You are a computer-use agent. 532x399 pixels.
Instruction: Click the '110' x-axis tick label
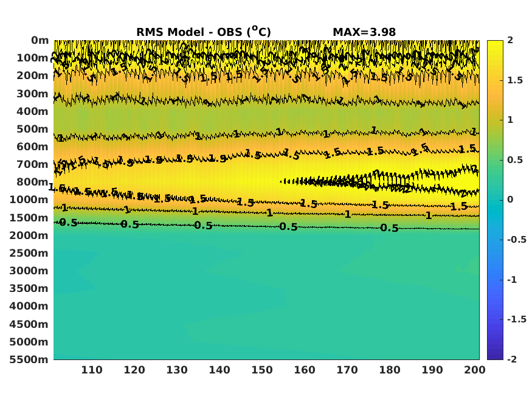[x=92, y=370]
